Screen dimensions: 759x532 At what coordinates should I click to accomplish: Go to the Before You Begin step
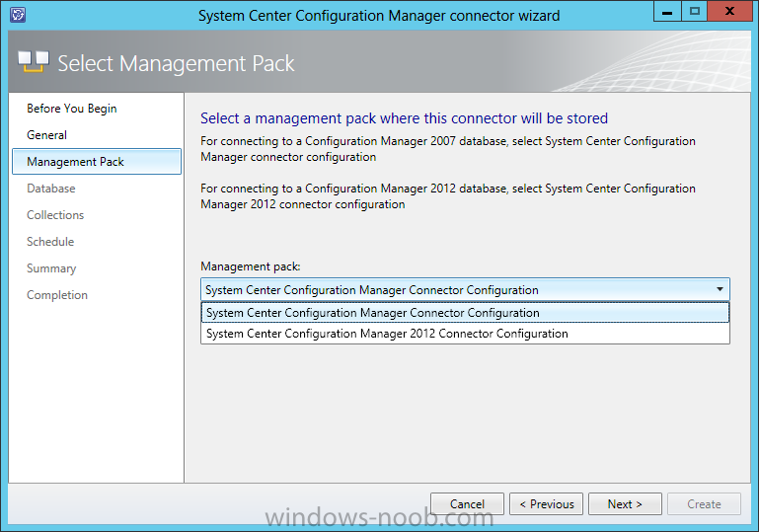click(72, 109)
